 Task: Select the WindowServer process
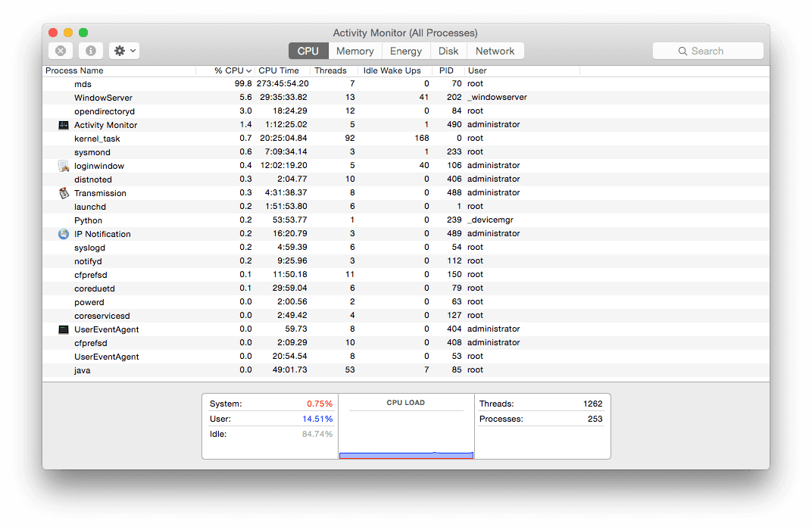tap(406, 98)
